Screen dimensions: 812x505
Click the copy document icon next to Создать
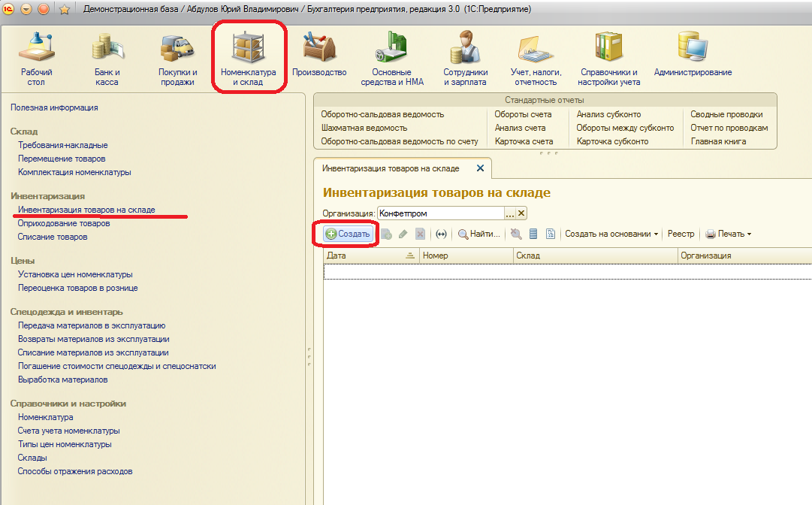tap(386, 234)
